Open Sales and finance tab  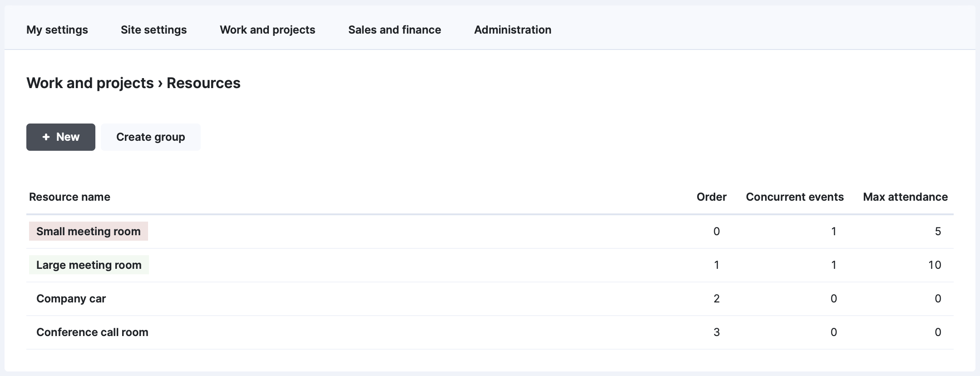pyautogui.click(x=395, y=30)
